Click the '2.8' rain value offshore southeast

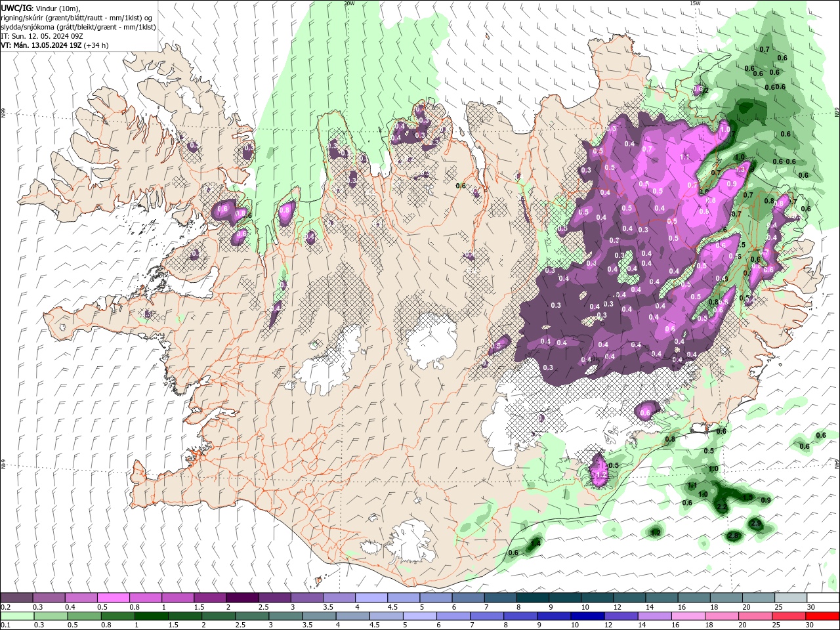pos(734,536)
